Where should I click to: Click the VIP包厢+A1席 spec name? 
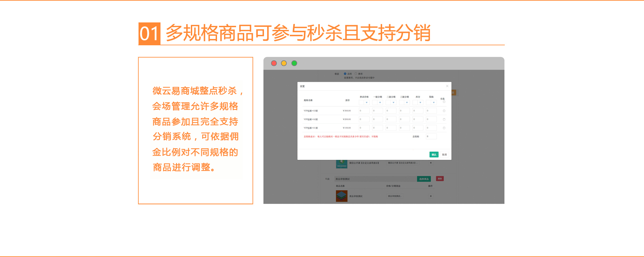click(x=311, y=128)
